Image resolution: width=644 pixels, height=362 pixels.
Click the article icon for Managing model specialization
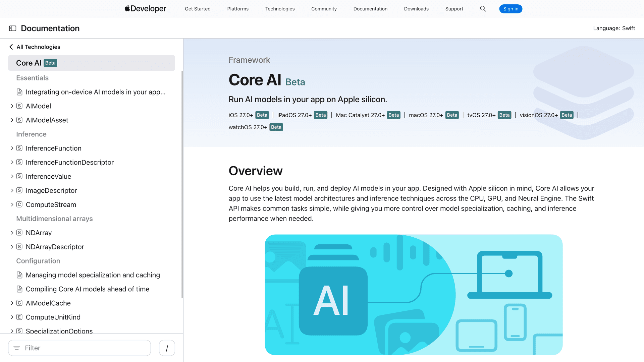pos(19,275)
